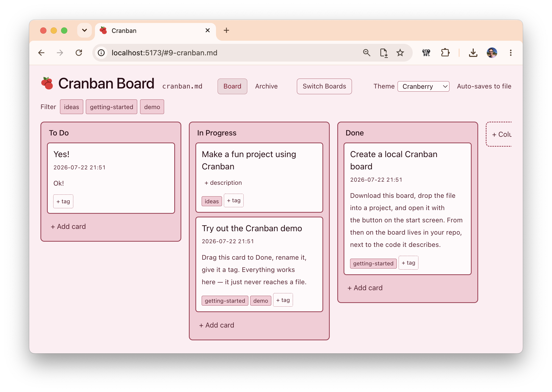Click + description on the fun project card
This screenshot has height=392, width=552.
click(223, 183)
